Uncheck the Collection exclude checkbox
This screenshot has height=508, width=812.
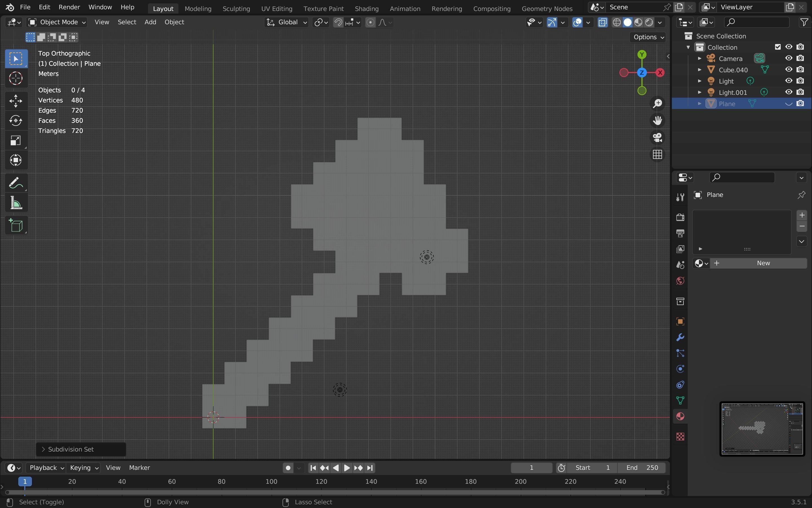[x=778, y=47]
